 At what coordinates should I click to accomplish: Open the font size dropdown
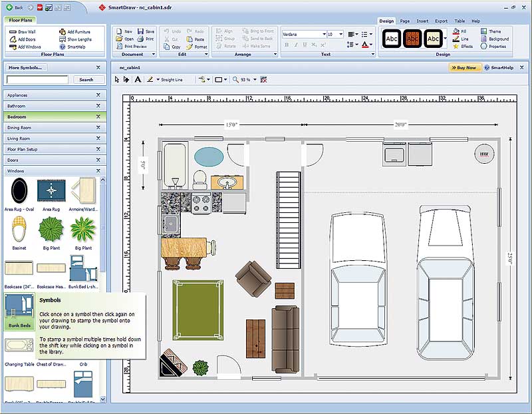tap(341, 35)
